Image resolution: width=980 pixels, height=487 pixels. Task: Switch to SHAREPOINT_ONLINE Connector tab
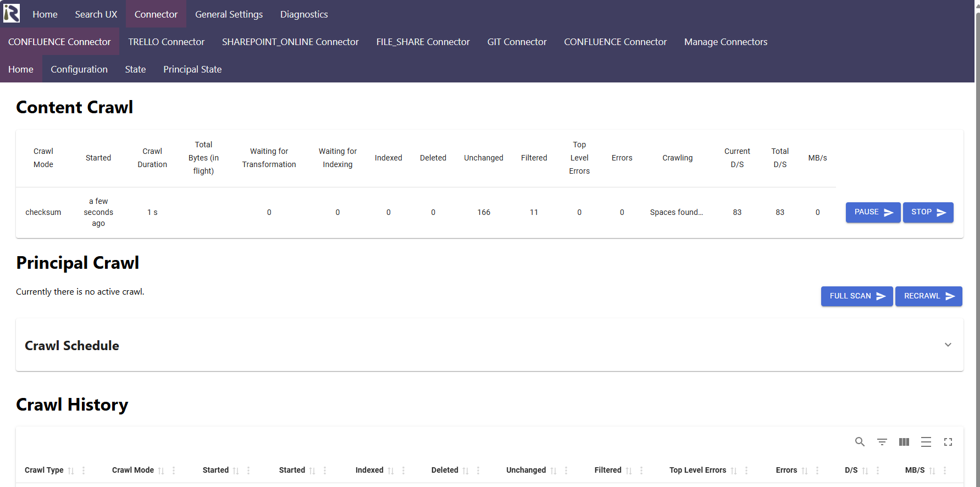[290, 42]
